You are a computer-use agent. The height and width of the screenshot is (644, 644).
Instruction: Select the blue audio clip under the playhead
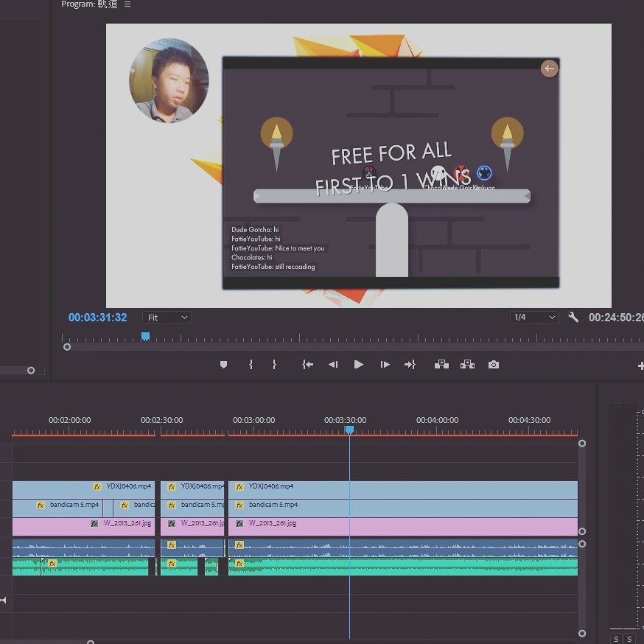click(x=403, y=548)
